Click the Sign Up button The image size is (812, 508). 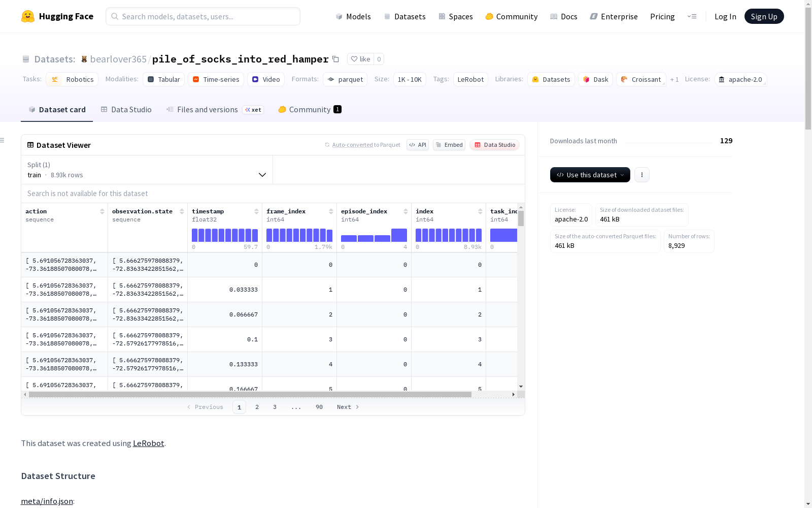(x=764, y=16)
